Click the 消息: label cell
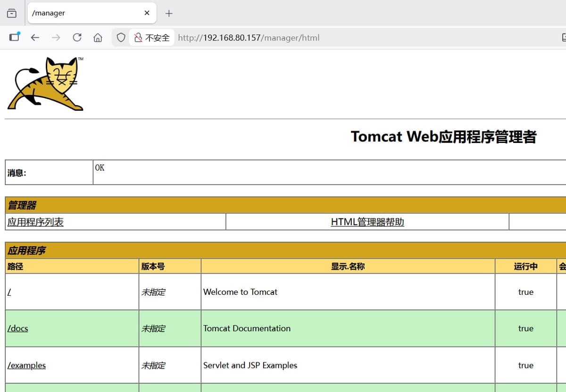Screen dimensions: 566x392 (x=49, y=173)
